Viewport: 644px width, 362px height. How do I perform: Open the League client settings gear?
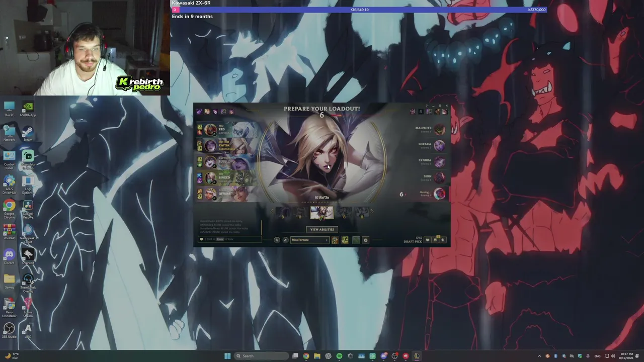coord(440,106)
